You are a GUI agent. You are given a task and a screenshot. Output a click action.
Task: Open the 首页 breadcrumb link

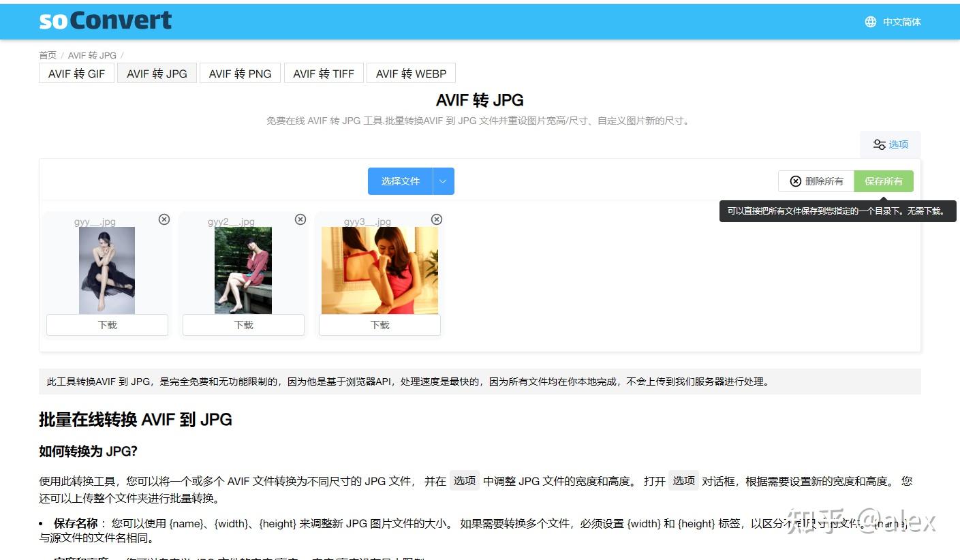tap(48, 55)
